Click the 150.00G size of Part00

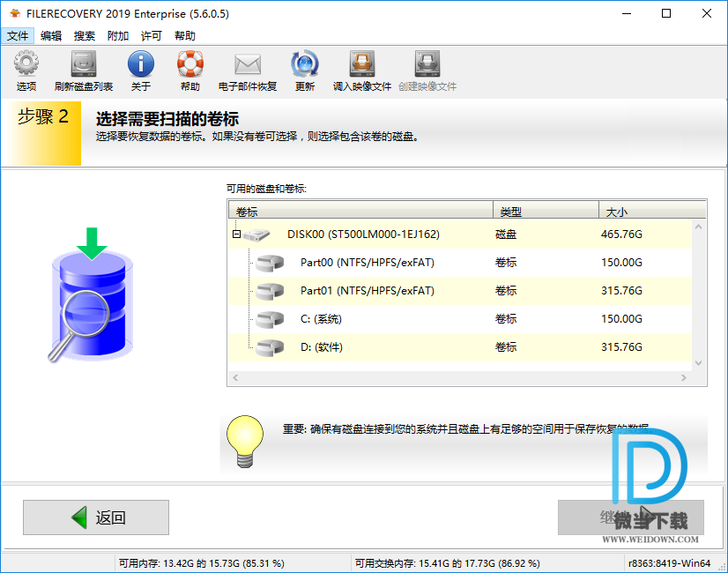coord(621,263)
